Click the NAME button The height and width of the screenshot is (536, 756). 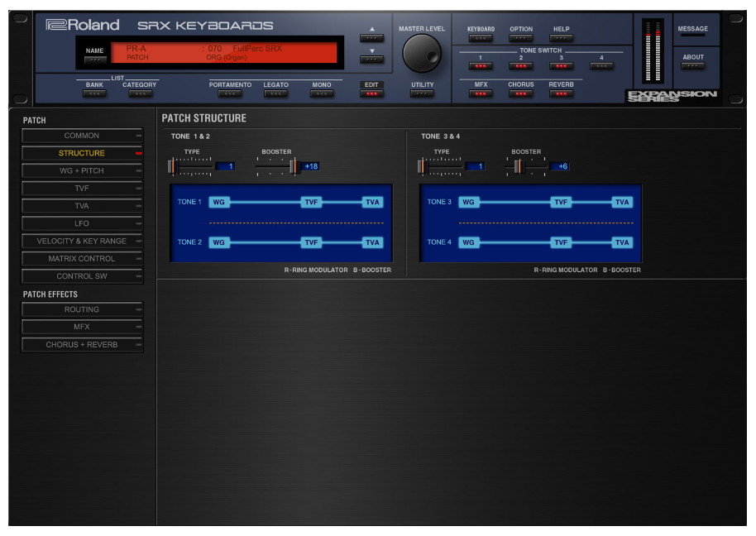[95, 60]
